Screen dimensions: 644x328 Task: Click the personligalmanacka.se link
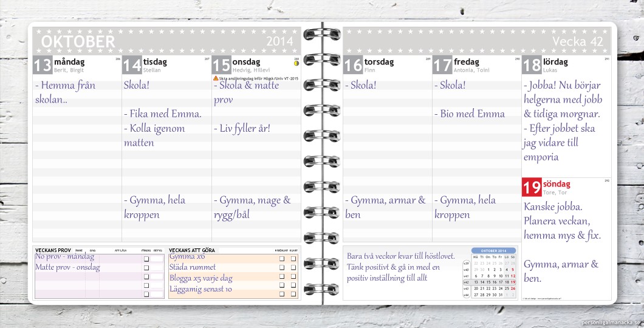click(x=611, y=322)
